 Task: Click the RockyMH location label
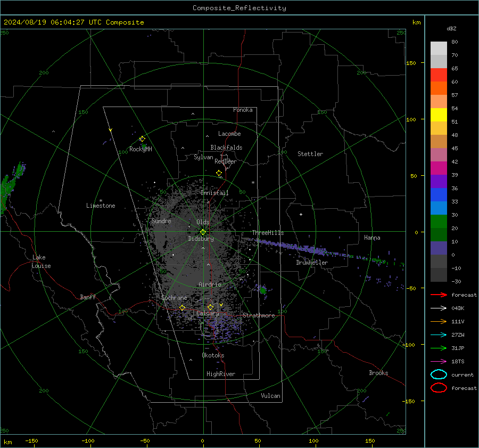pos(141,149)
